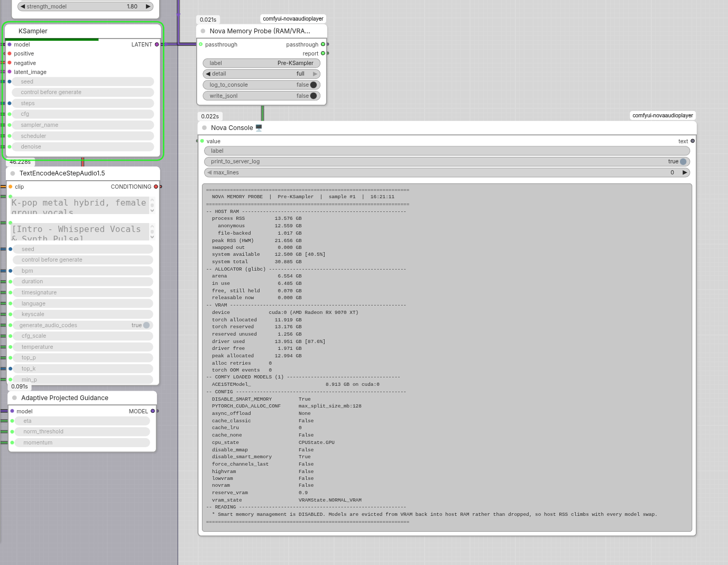Image resolution: width=728 pixels, height=565 pixels.
Task: Click the Adaptive Projected Guidance model input socket
Action: point(12,411)
